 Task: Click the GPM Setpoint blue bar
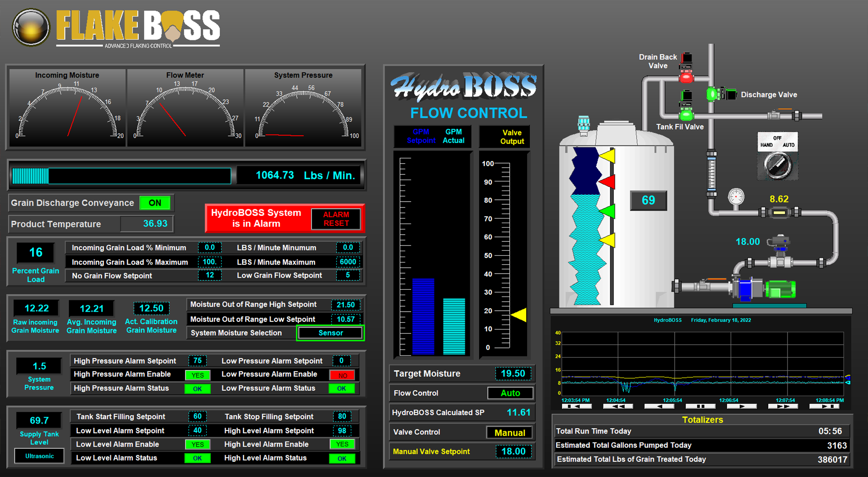(x=423, y=317)
